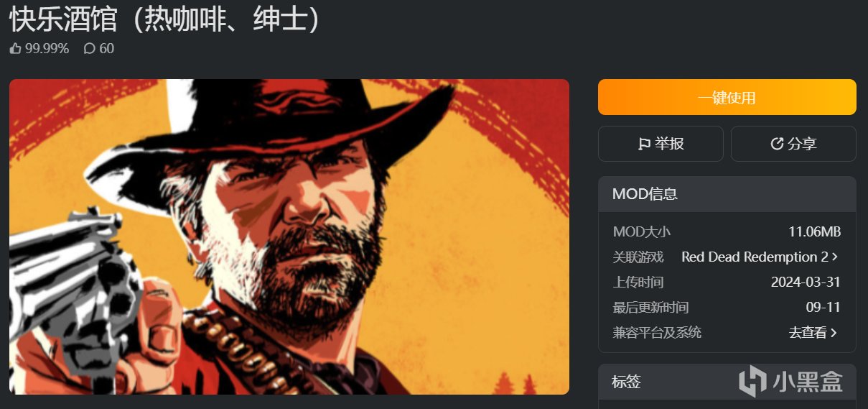Click the flag icon in 举报 button

pos(644,144)
